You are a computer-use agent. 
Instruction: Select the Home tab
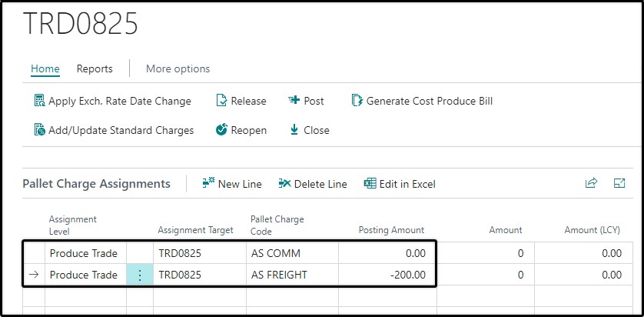click(x=45, y=68)
